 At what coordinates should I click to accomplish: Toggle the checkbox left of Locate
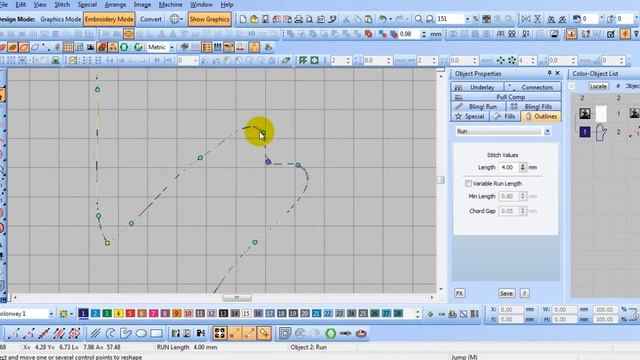point(571,86)
